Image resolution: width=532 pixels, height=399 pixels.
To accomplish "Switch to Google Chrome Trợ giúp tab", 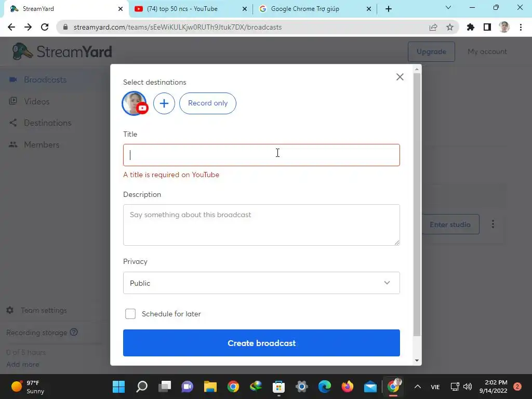I will (304, 9).
